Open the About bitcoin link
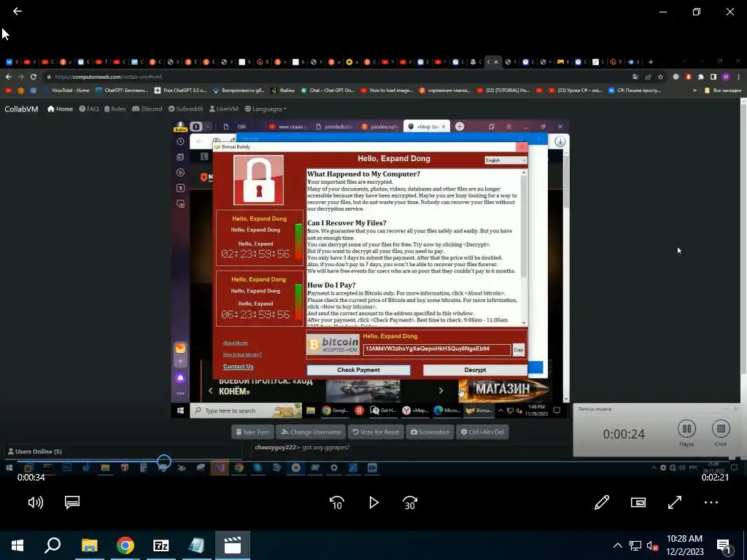The image size is (747, 560). [236, 343]
